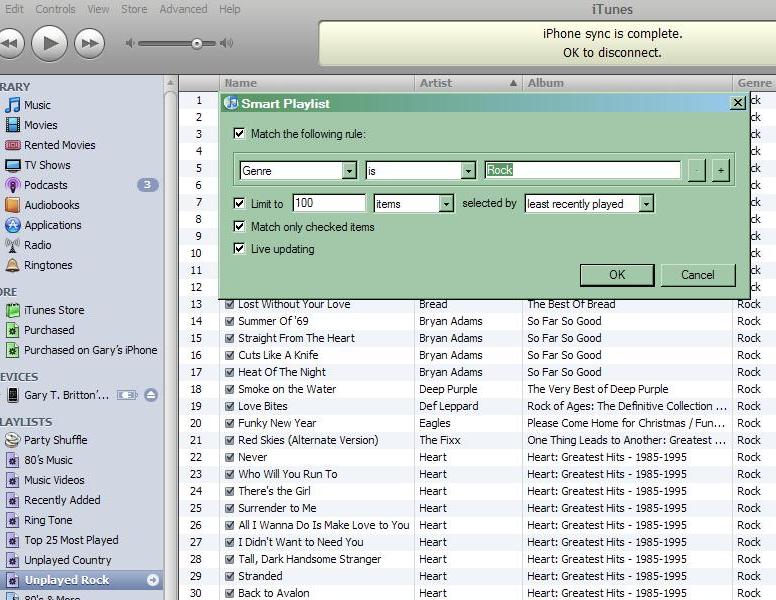
Task: Toggle Match only checked items
Action: [239, 227]
